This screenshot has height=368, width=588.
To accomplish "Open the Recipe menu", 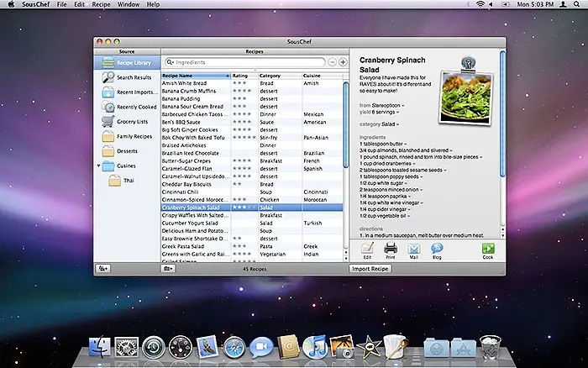I will 102,4.
